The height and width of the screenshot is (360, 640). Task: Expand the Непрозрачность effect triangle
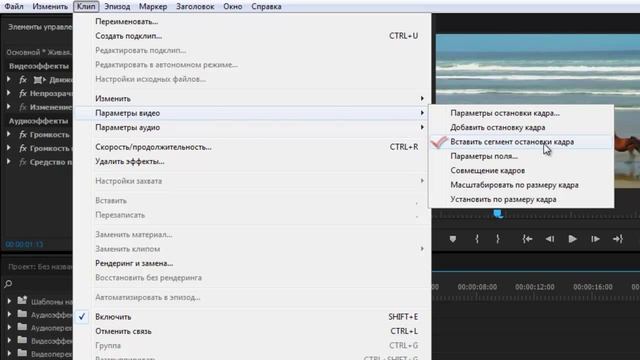point(9,93)
